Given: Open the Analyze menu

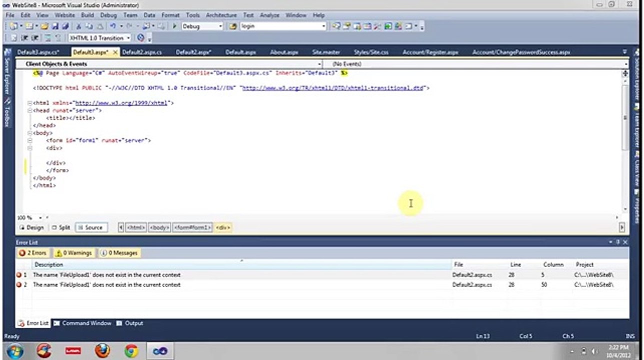Looking at the screenshot, I should tap(269, 15).
